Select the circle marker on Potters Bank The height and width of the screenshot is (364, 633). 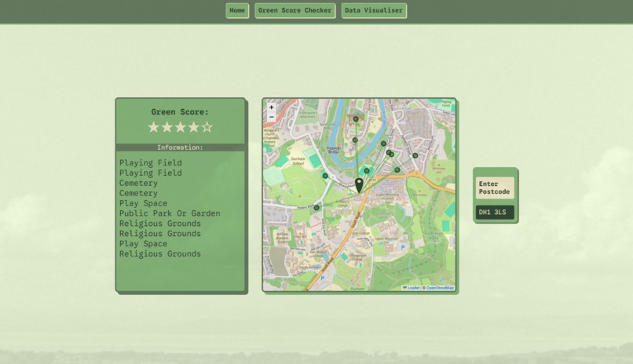(x=316, y=208)
